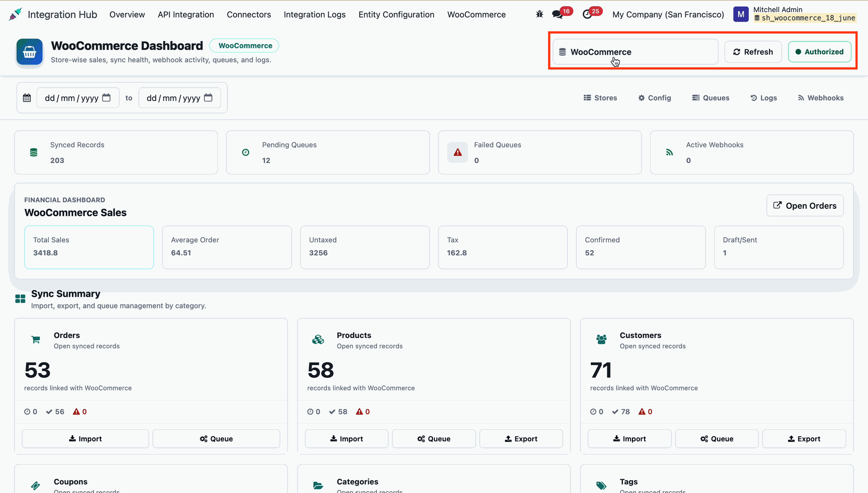
Task: Click the Products cubes icon
Action: tap(318, 340)
